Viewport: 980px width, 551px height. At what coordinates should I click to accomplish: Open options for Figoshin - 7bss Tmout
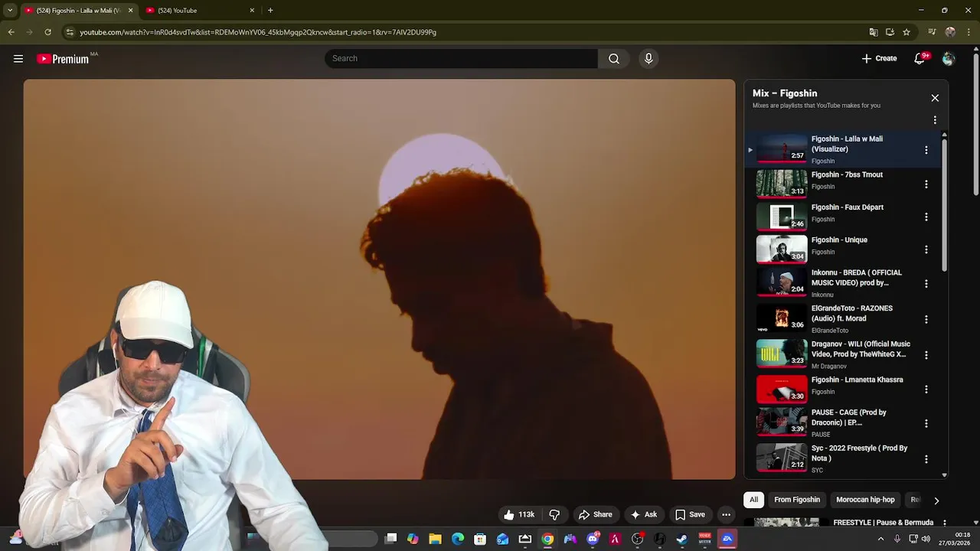926,184
